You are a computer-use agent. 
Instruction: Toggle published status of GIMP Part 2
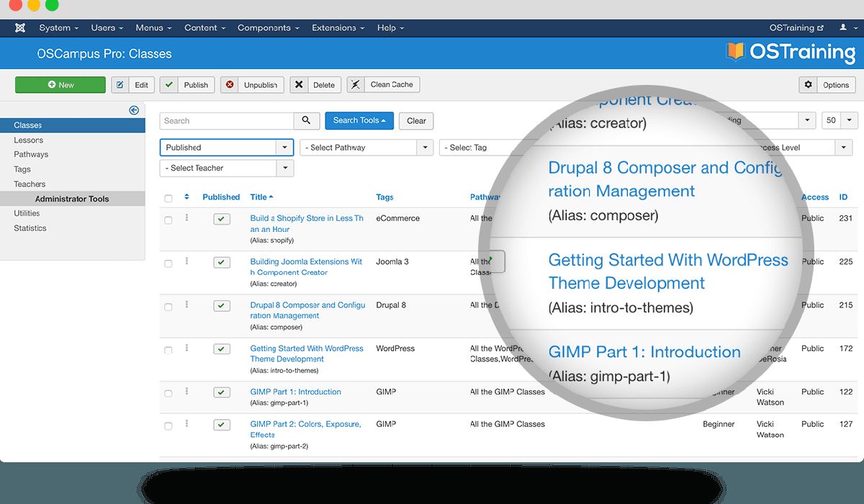tap(222, 425)
